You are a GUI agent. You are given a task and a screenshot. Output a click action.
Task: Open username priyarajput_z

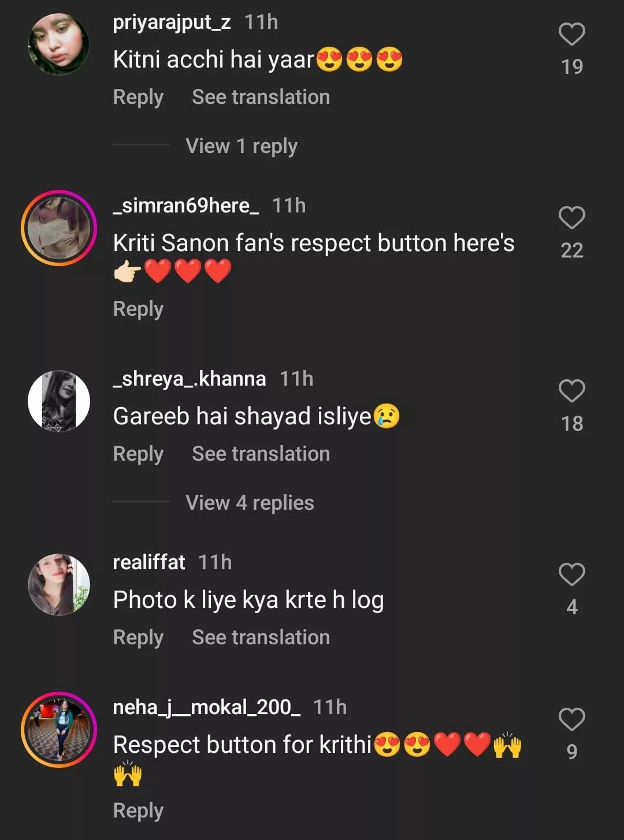(172, 22)
